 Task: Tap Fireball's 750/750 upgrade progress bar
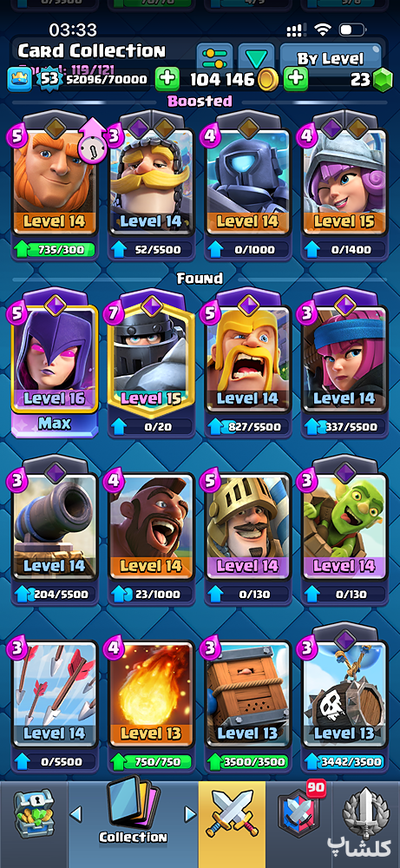pyautogui.click(x=151, y=762)
